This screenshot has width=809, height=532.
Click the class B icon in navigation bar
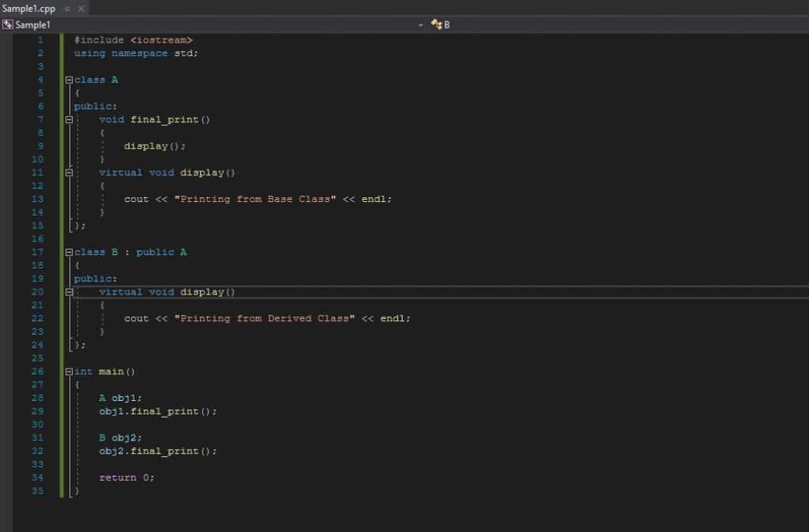tap(435, 24)
